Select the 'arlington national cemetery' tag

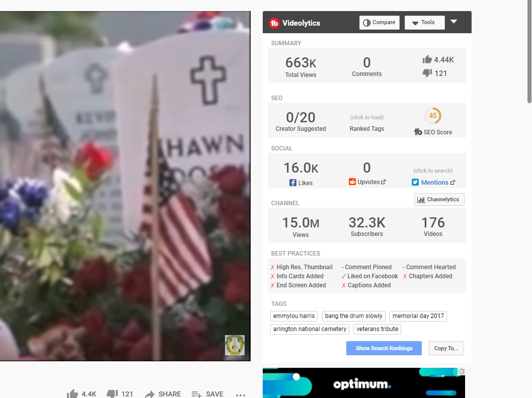pos(310,329)
